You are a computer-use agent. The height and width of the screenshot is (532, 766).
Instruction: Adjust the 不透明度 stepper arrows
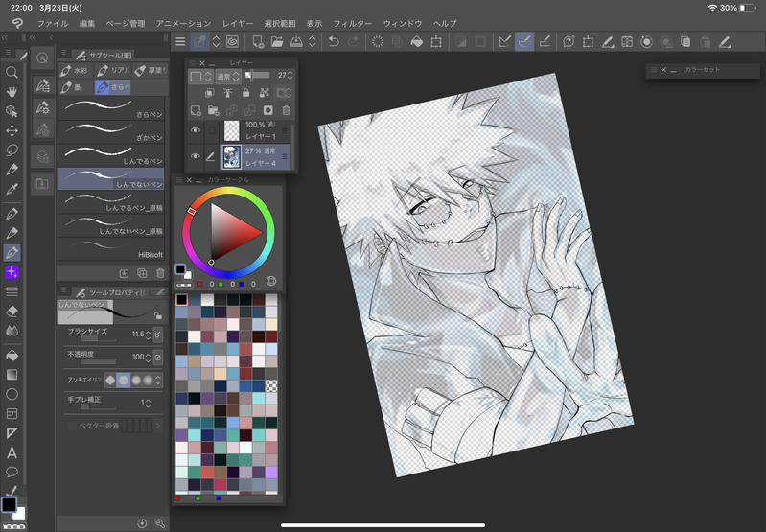pyautogui.click(x=148, y=358)
